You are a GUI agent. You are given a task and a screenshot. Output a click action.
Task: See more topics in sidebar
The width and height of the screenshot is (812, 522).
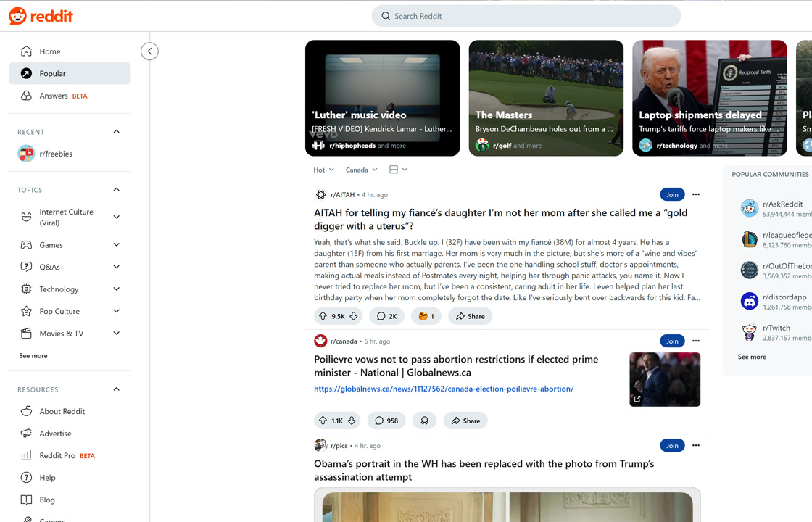pos(33,356)
